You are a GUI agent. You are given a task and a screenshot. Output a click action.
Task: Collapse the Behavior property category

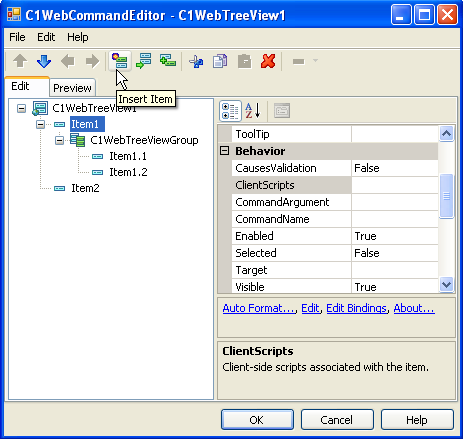pos(225,151)
